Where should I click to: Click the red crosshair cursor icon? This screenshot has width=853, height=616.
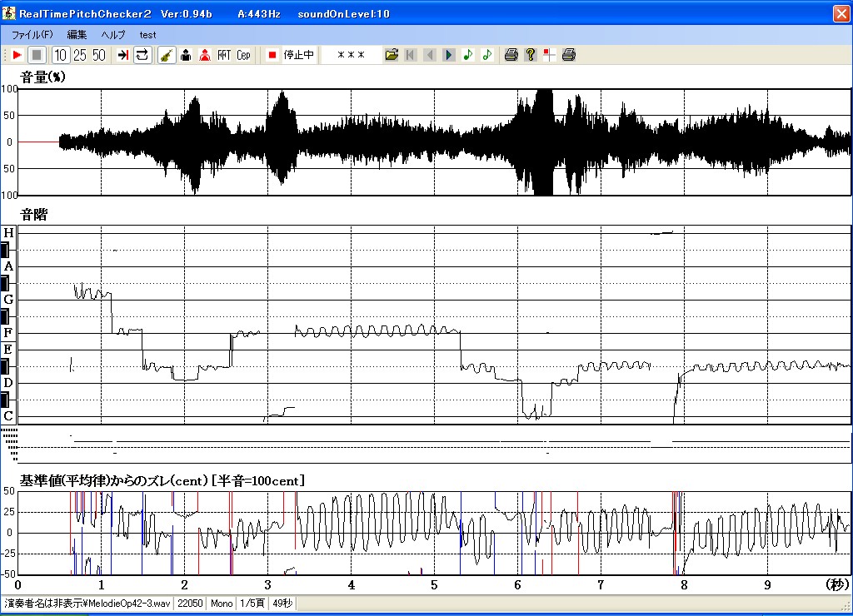point(550,55)
